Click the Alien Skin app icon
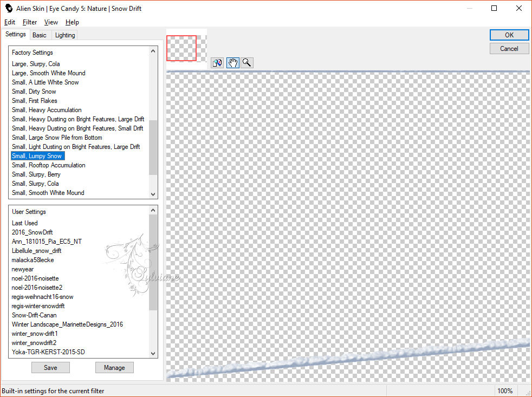The height and width of the screenshot is (397, 532). coord(9,8)
